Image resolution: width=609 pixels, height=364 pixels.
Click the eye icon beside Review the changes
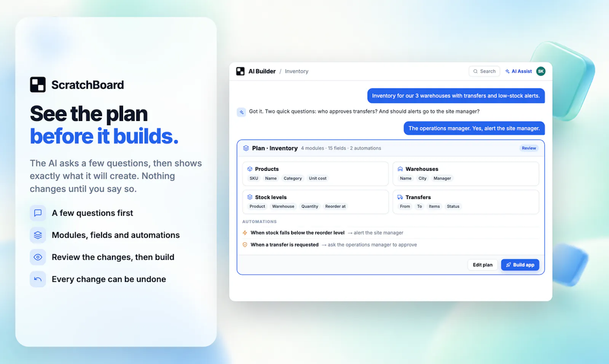click(38, 257)
